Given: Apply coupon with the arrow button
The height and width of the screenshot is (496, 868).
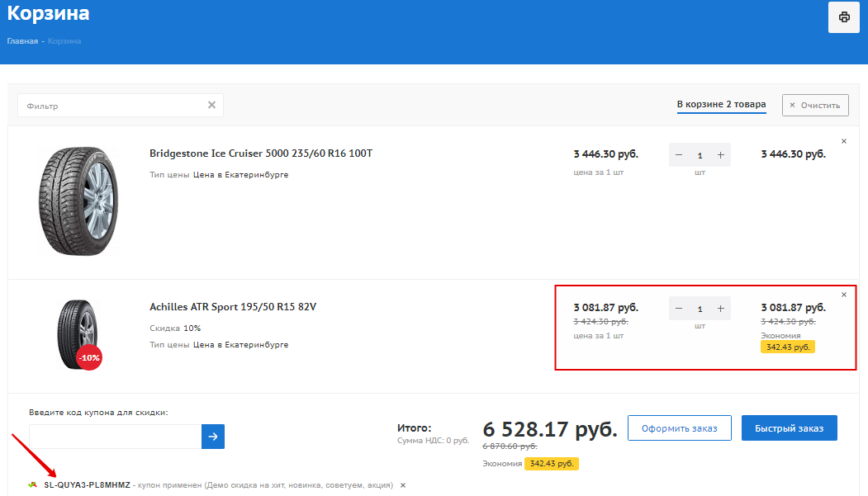Looking at the screenshot, I should pyautogui.click(x=213, y=437).
